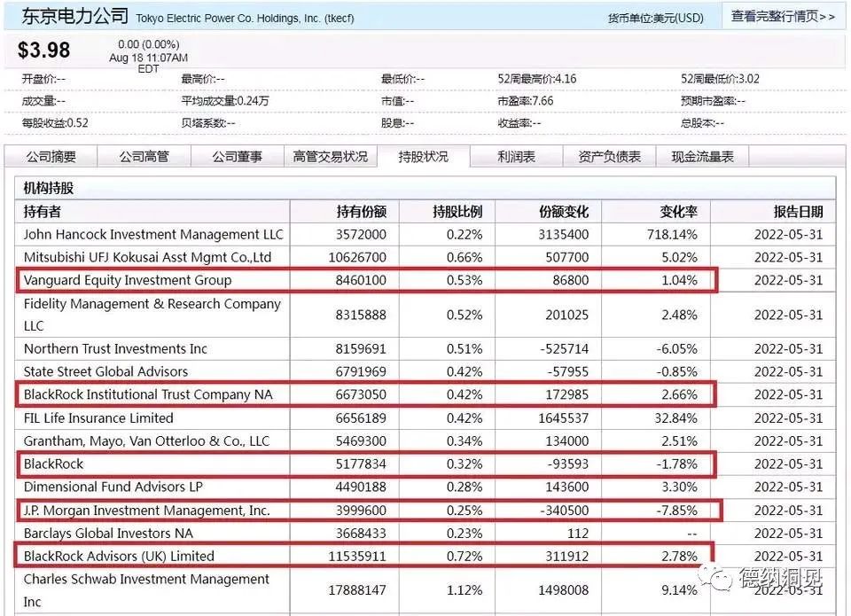Viewport: 851px width, 616px height.
Task: Click the 东京电力公司 company title
Action: [74, 16]
